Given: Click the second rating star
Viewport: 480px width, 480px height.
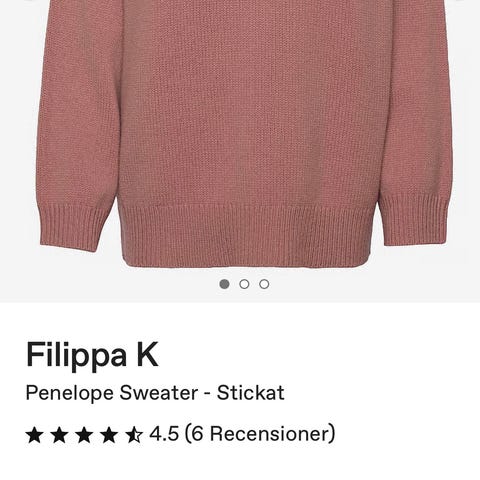Looking at the screenshot, I should [59, 435].
